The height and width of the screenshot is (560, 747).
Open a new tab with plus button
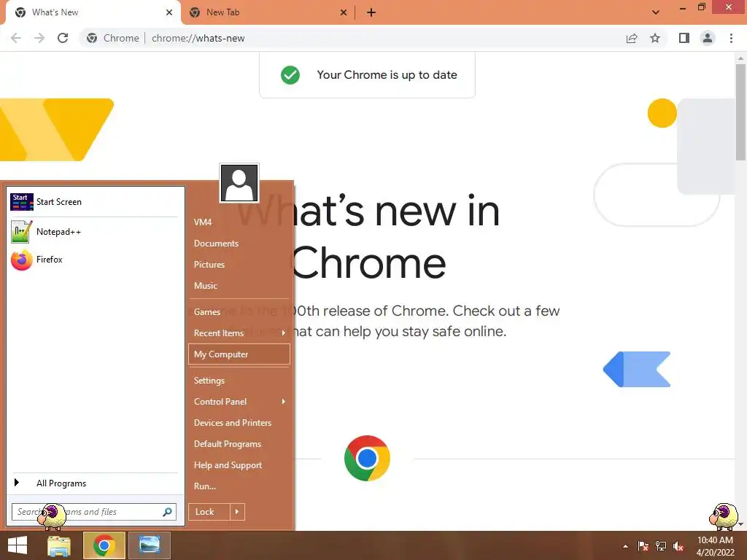tap(371, 12)
